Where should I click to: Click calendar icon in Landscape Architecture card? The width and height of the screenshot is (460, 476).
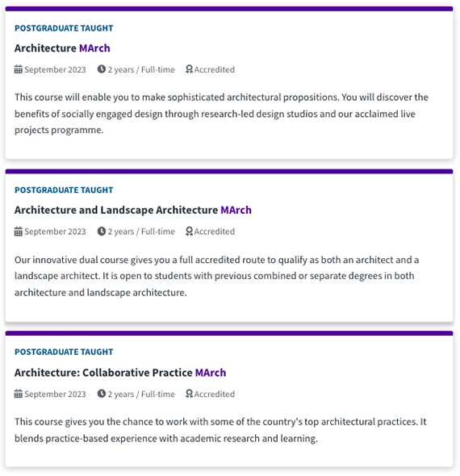(19, 232)
